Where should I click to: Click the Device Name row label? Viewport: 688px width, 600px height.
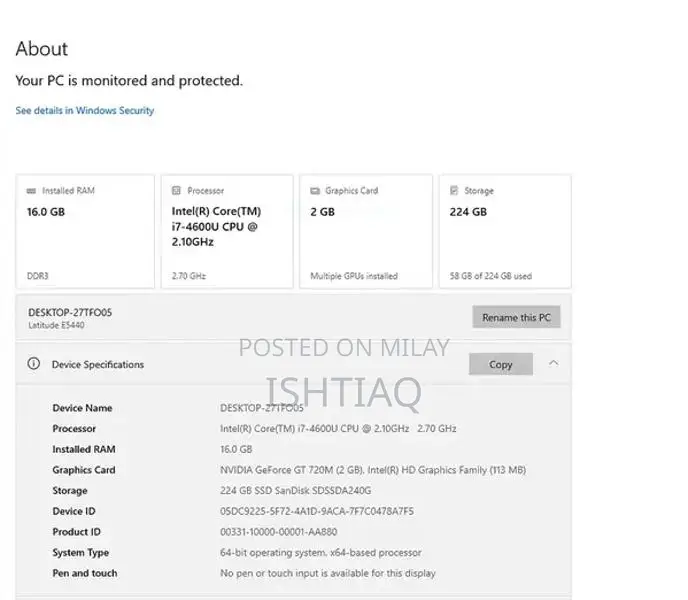[x=82, y=408]
